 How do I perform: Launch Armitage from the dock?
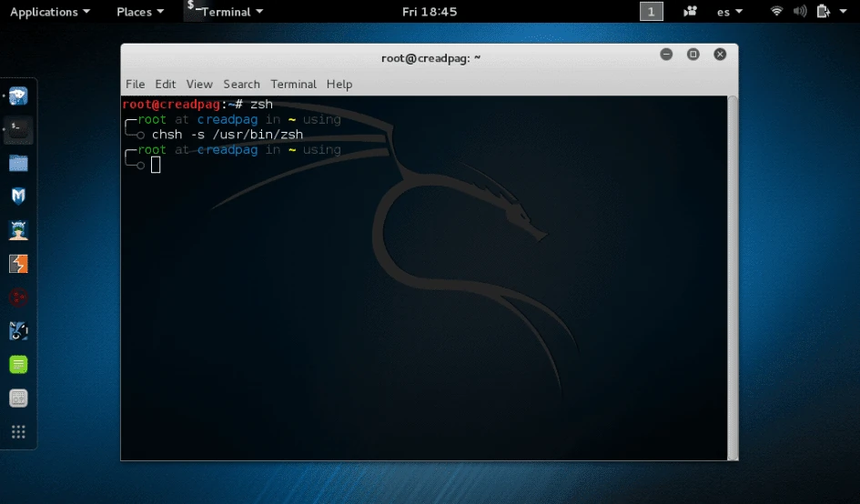pos(18,230)
